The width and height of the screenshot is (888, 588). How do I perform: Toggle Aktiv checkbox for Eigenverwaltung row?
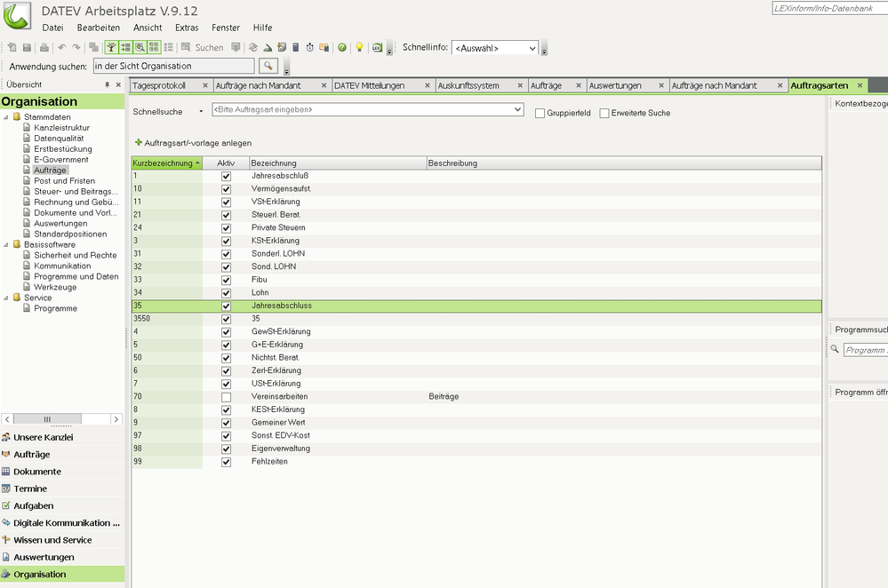tap(226, 449)
